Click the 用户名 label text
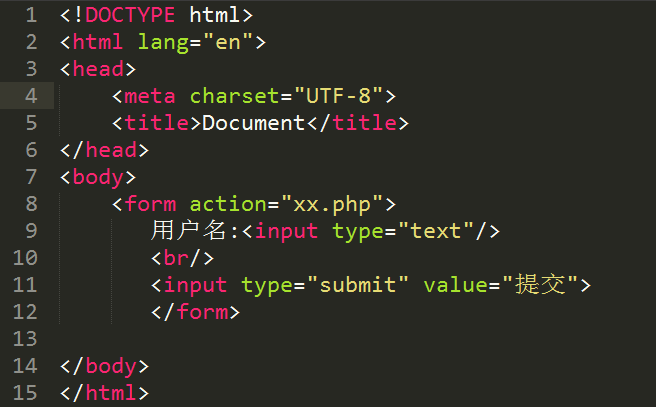656x407 pixels. (188, 230)
